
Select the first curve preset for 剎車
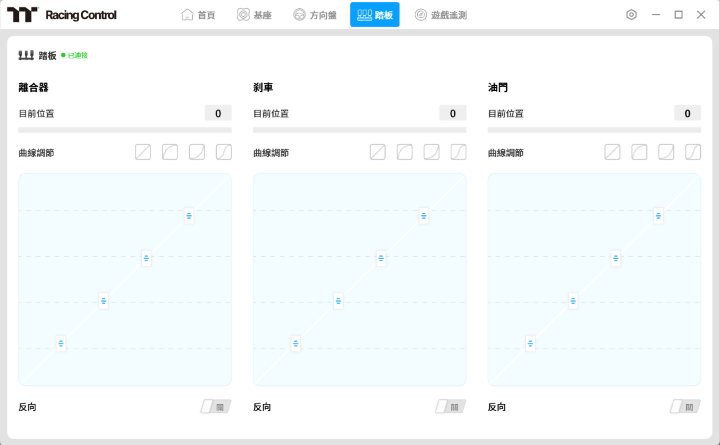coord(378,152)
